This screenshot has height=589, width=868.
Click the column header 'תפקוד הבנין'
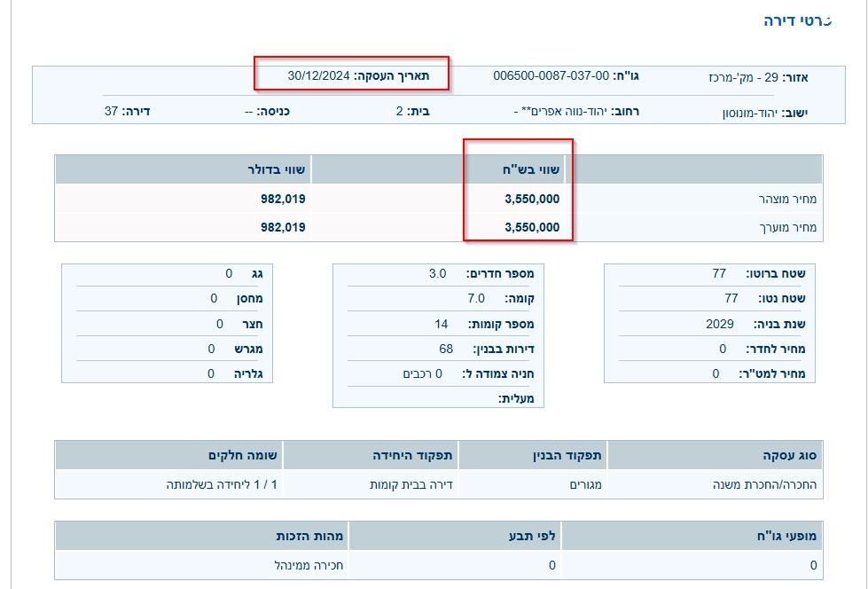567,455
